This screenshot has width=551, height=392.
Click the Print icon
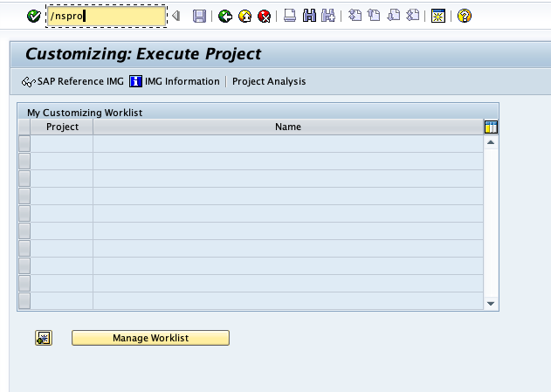point(290,16)
